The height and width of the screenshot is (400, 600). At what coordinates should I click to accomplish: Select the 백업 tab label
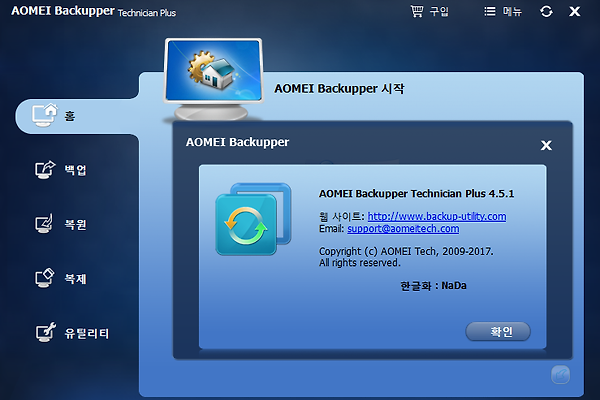coord(75,170)
